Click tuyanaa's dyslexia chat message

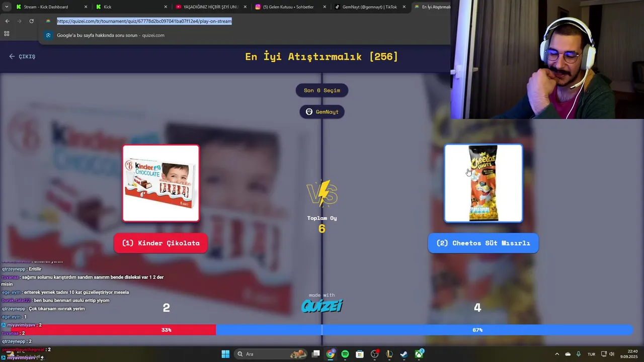tap(83, 281)
